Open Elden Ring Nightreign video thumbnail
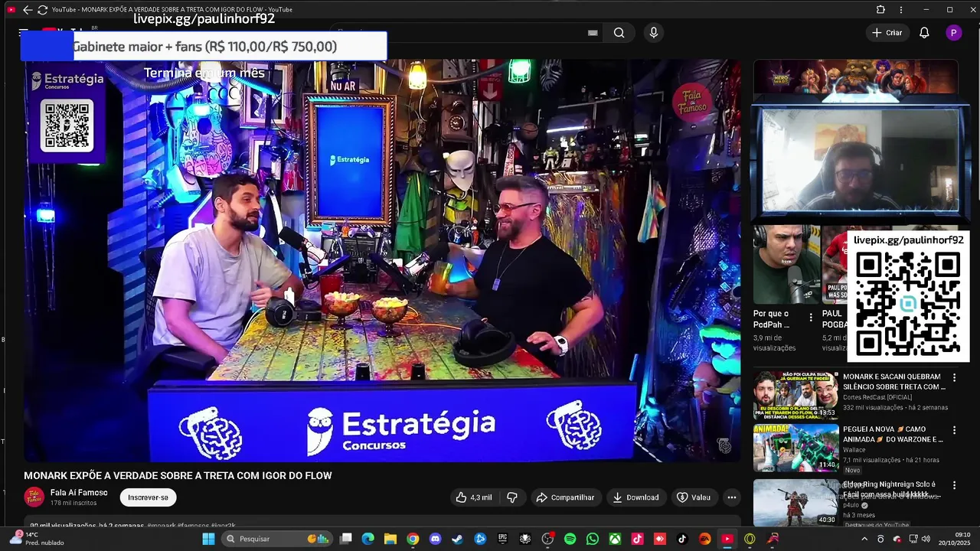The image size is (980, 551). pos(795,502)
